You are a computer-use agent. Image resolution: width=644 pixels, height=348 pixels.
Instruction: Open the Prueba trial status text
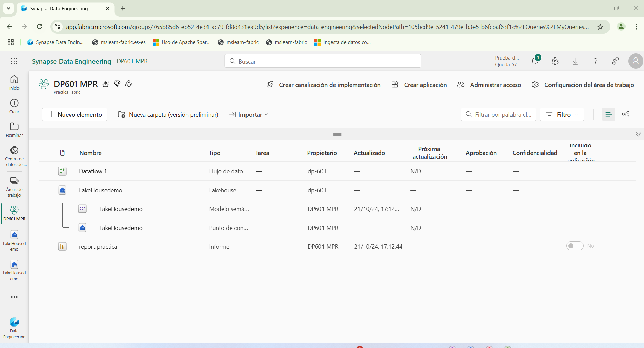tap(507, 61)
